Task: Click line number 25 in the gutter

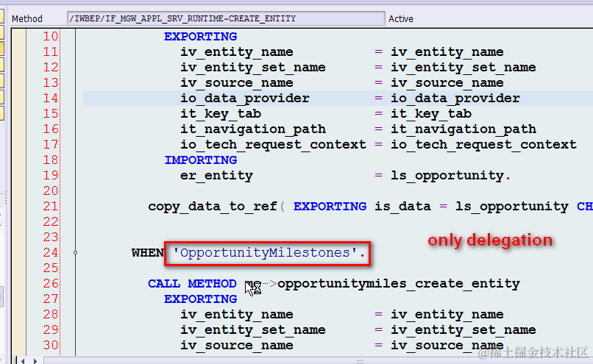Action: [50, 268]
